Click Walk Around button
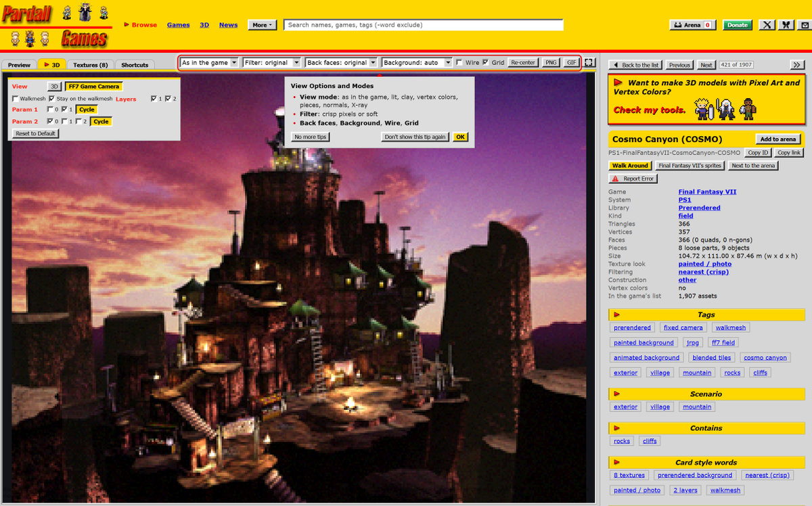 coord(630,166)
